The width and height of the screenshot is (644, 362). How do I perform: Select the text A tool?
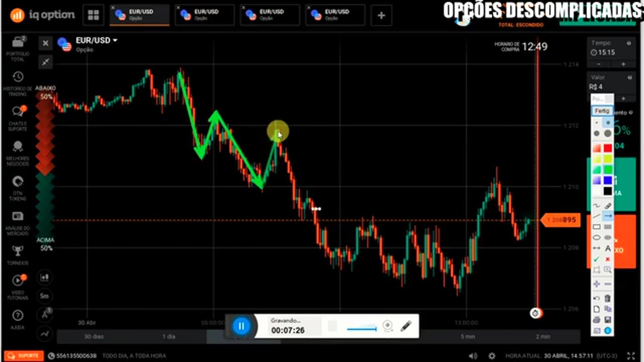pyautogui.click(x=608, y=248)
